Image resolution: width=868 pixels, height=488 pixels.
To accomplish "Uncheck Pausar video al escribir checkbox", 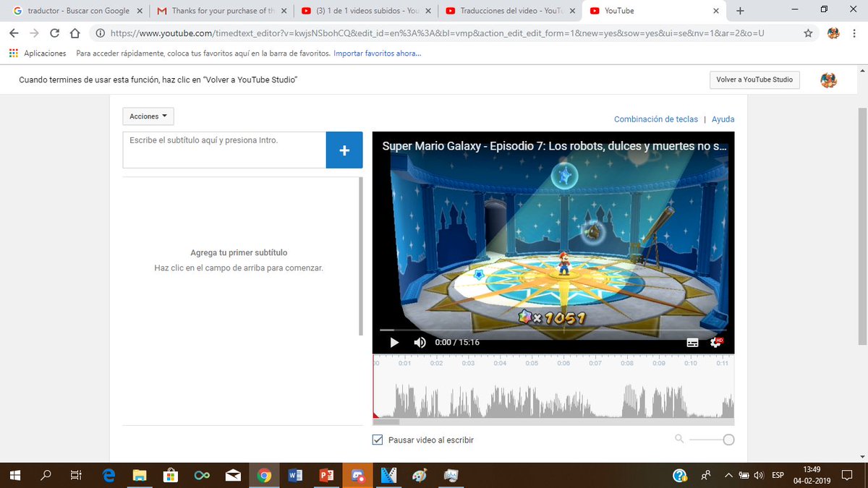I will point(378,440).
